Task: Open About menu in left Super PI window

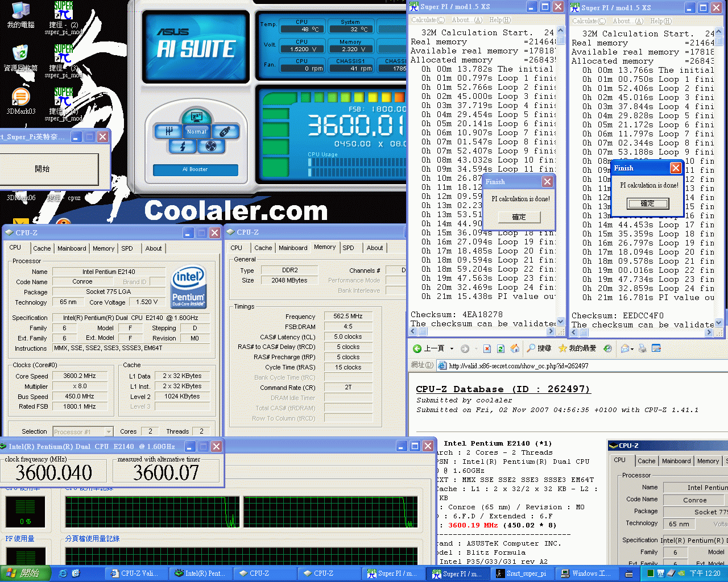Action: [x=467, y=20]
